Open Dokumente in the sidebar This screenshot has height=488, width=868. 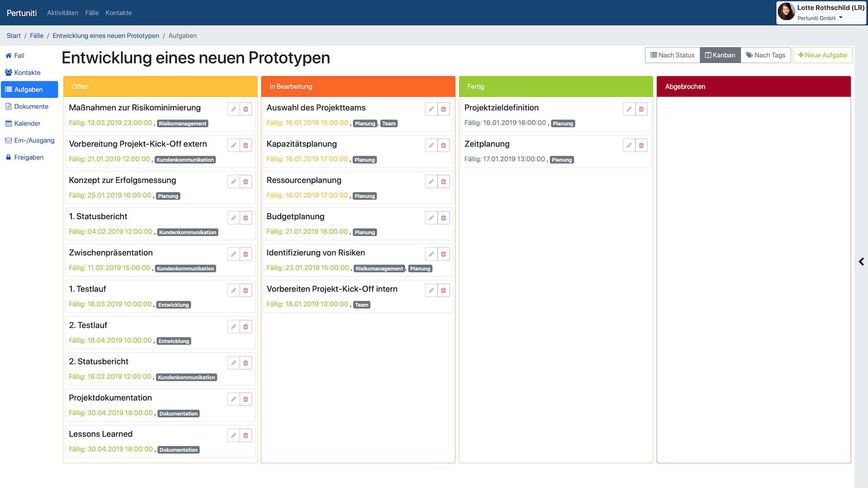click(x=31, y=107)
